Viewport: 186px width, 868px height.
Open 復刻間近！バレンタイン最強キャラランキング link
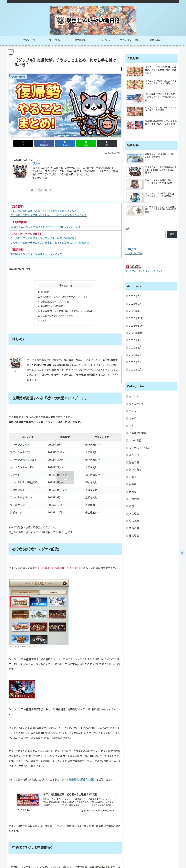click(x=37, y=254)
